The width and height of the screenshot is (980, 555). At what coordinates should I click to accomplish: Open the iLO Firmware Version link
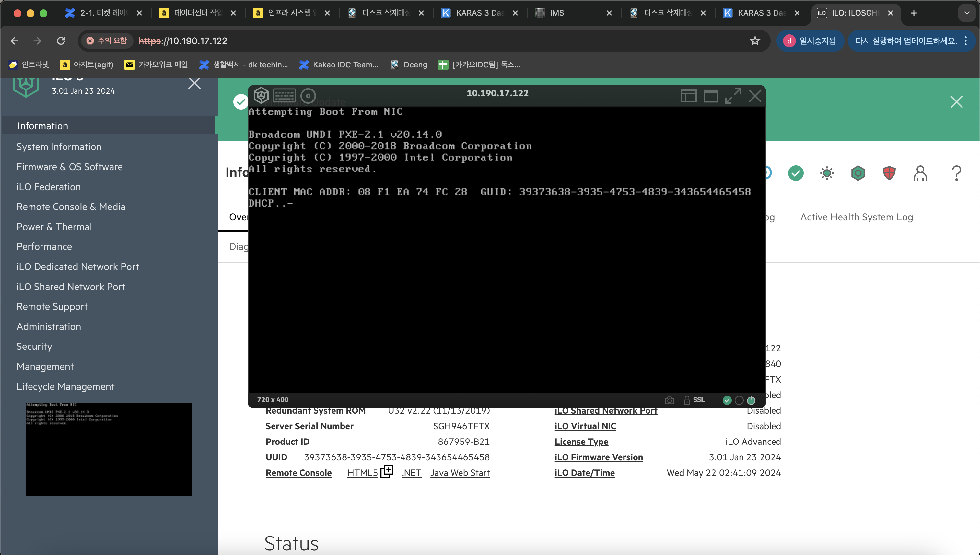(x=599, y=457)
